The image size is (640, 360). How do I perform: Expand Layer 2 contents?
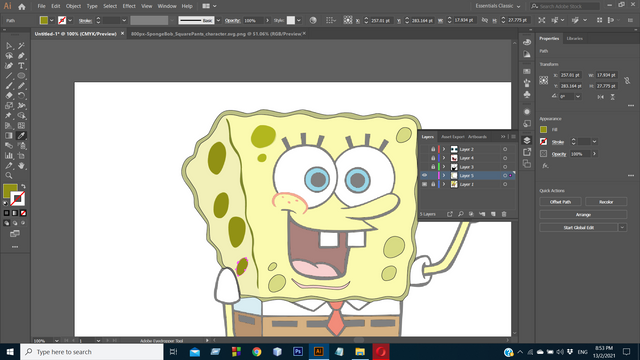pyautogui.click(x=444, y=149)
